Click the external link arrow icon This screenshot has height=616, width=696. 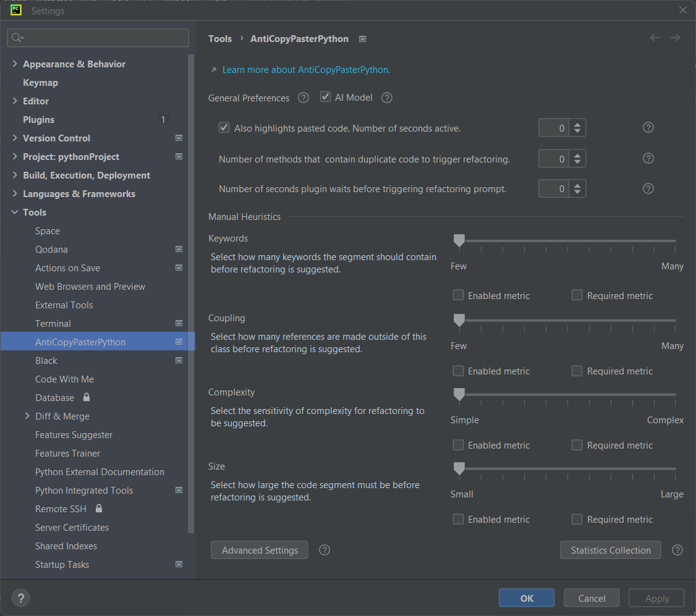point(213,70)
